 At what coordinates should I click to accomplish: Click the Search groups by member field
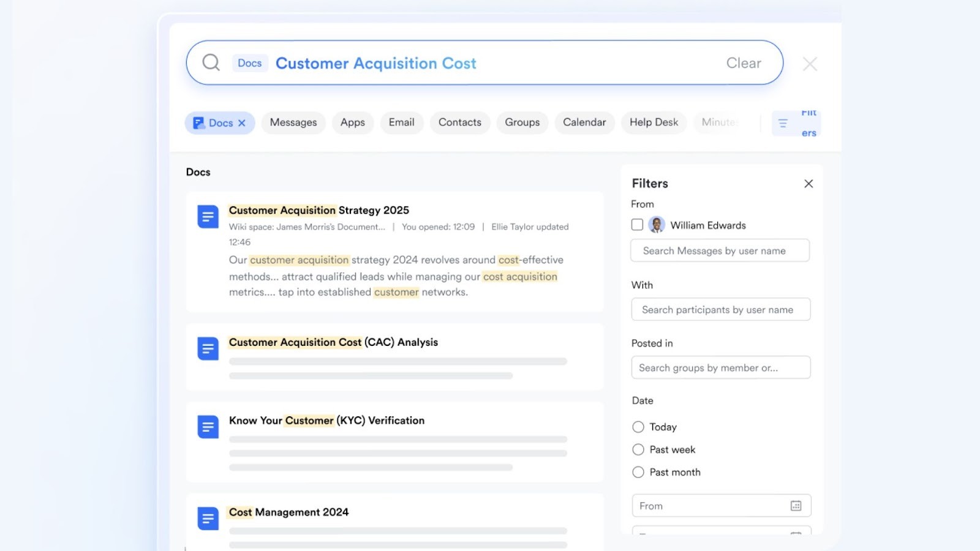pos(720,367)
